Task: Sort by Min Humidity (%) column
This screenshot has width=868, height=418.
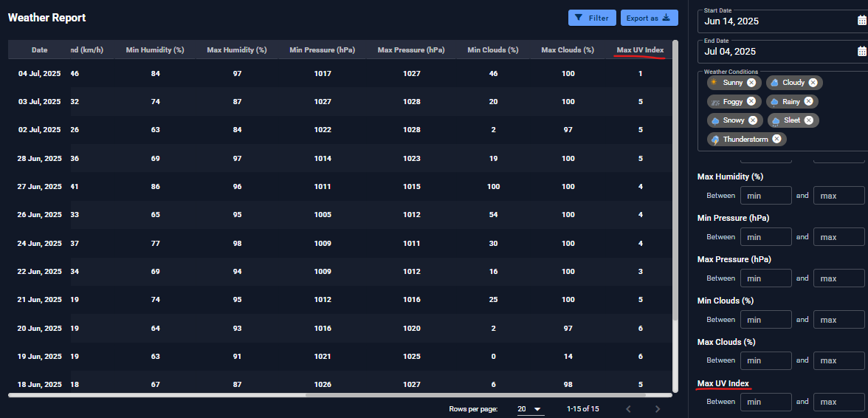Action: (155, 49)
